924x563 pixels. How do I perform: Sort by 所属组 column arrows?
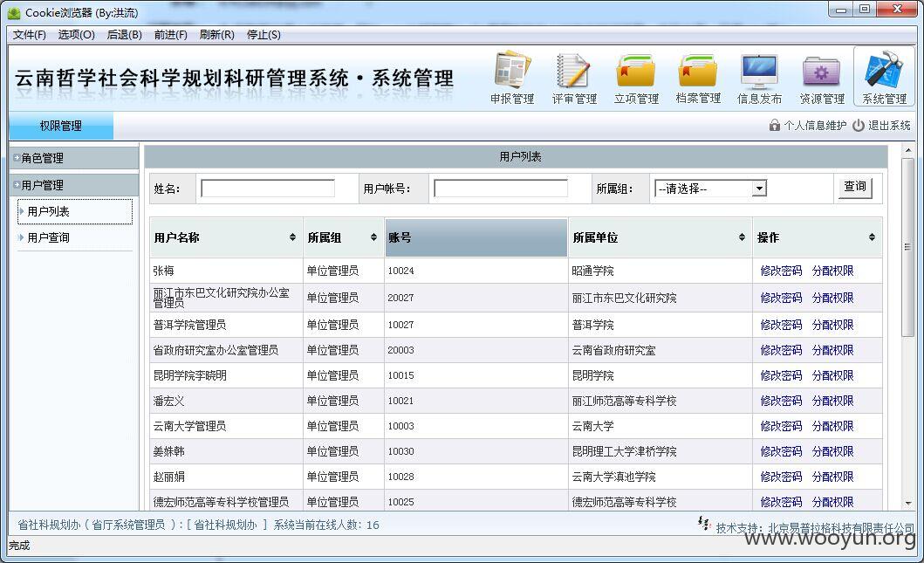tap(373, 237)
